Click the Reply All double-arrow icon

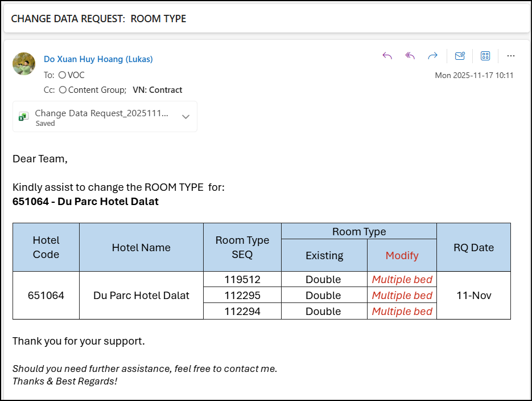point(410,56)
